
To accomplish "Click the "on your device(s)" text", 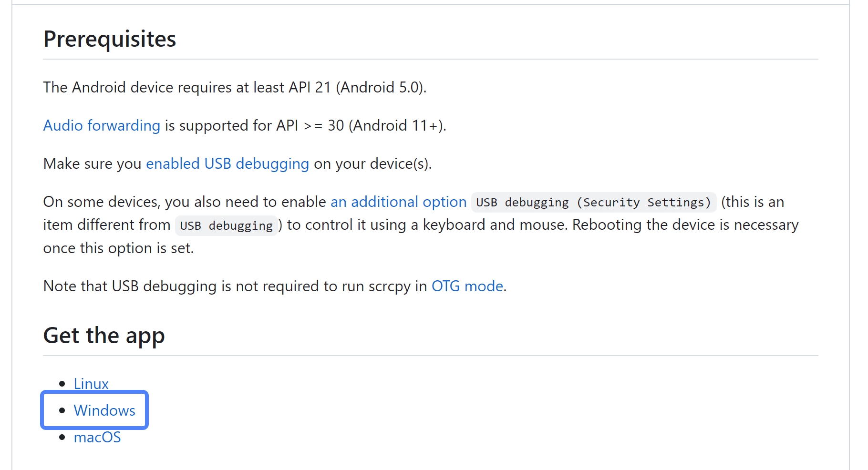I will pos(372,163).
